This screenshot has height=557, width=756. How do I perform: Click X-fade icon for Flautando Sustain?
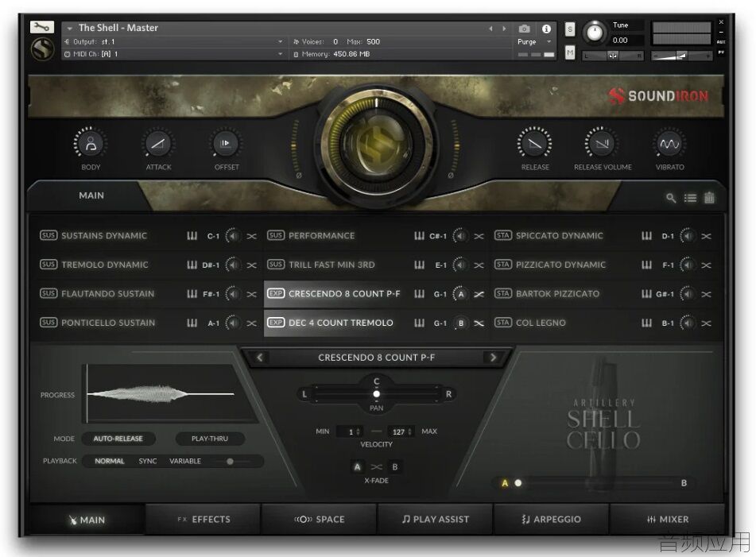click(x=252, y=294)
